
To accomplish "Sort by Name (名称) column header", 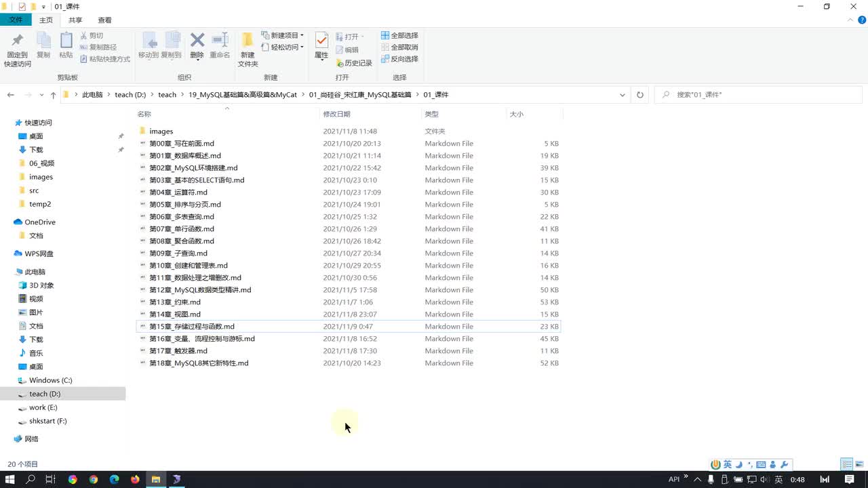I will tap(144, 114).
